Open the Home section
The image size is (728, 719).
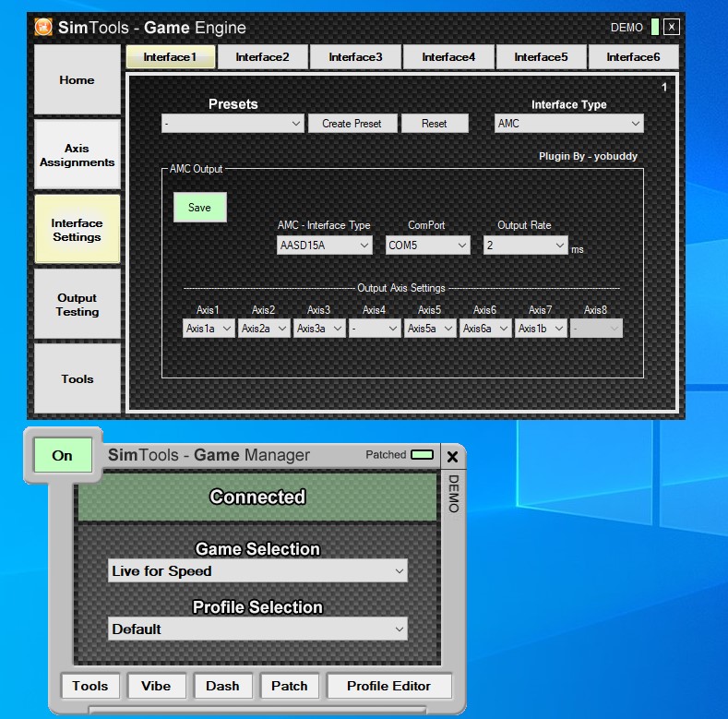point(78,80)
